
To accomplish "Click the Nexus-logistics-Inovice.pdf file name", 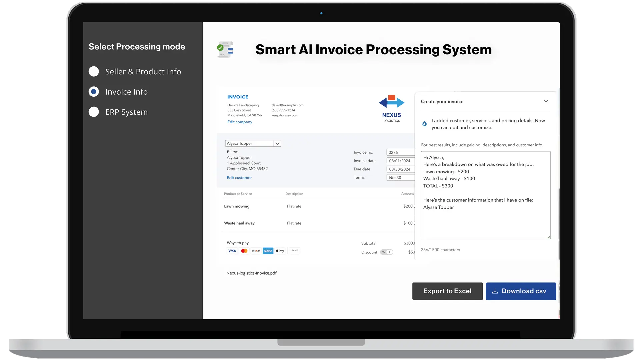I will point(252,273).
